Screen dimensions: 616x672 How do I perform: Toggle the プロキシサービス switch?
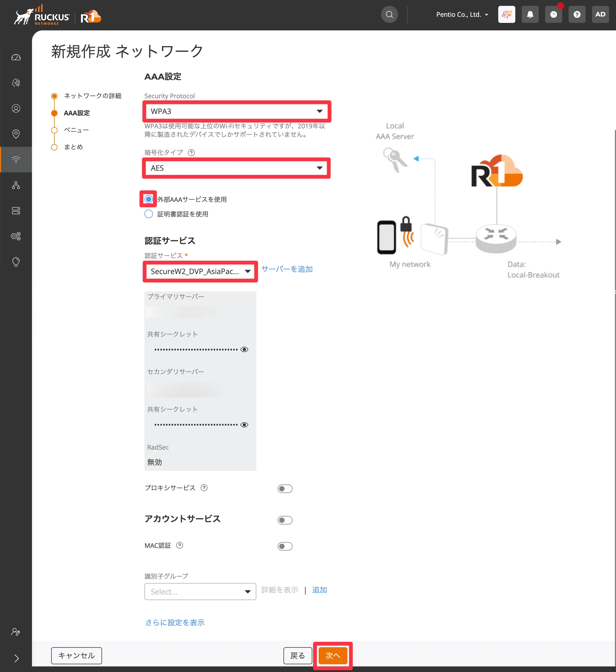click(x=285, y=489)
